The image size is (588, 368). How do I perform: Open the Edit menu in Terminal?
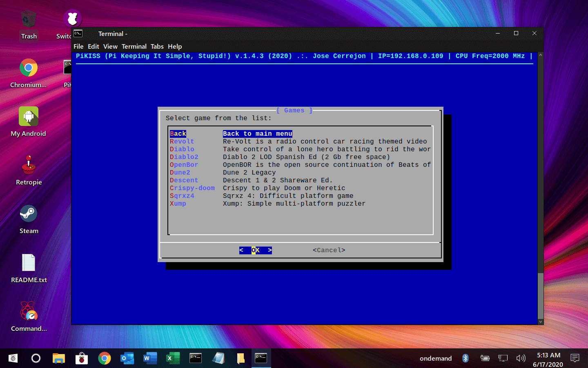(x=94, y=47)
